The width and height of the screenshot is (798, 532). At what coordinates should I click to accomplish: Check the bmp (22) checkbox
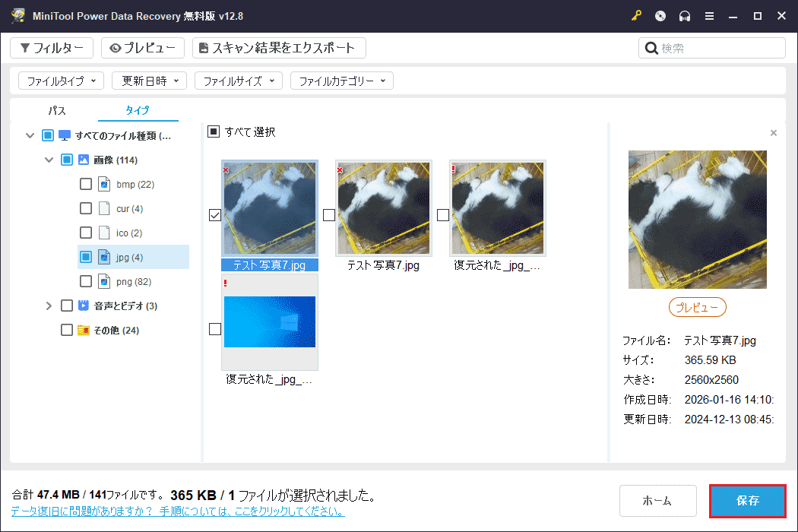[x=86, y=183]
